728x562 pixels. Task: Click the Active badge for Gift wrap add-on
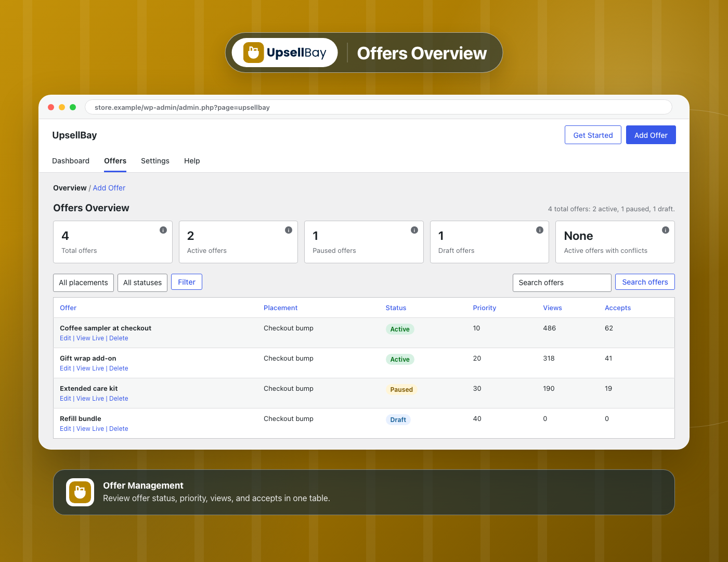pyautogui.click(x=400, y=359)
